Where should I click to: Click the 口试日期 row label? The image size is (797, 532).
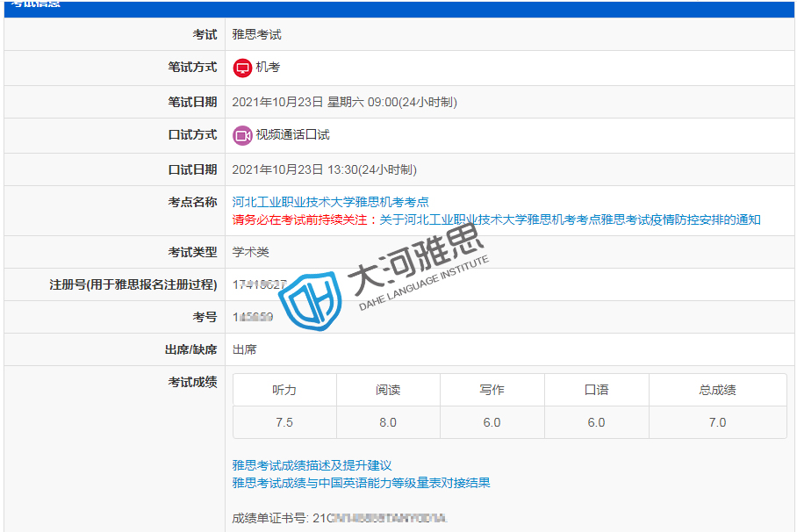[x=192, y=170]
